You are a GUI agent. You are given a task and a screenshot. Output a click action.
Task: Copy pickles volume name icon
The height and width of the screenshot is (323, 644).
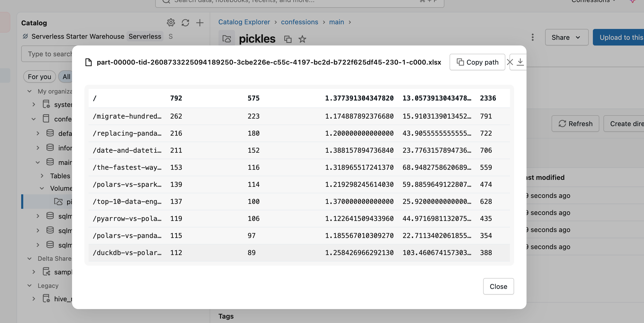(x=288, y=39)
